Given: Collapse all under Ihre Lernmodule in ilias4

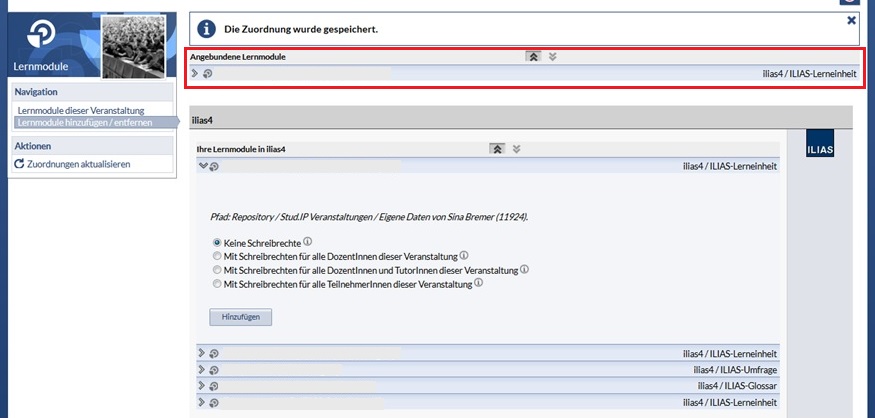Looking at the screenshot, I should [497, 149].
